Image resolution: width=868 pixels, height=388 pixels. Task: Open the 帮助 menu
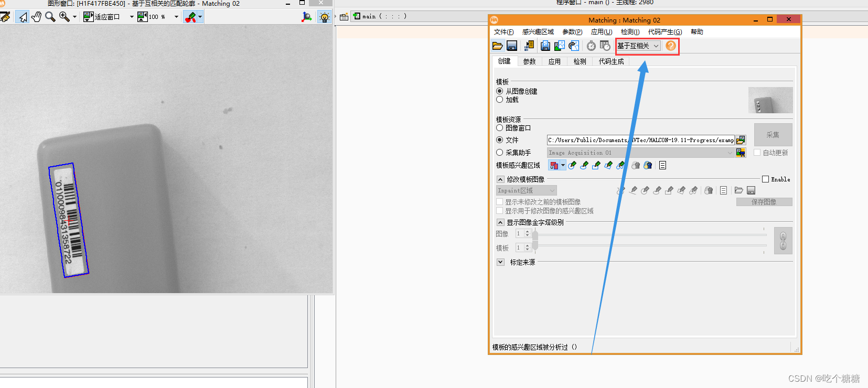click(697, 32)
